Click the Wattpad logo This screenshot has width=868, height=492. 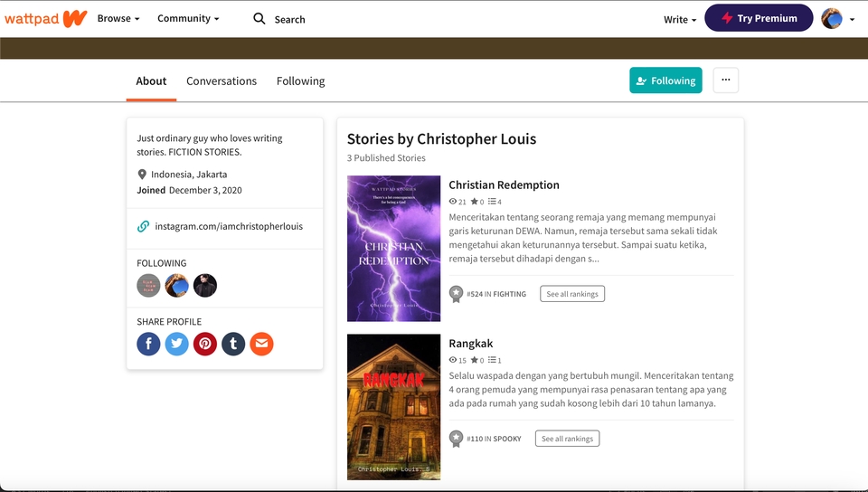point(45,18)
